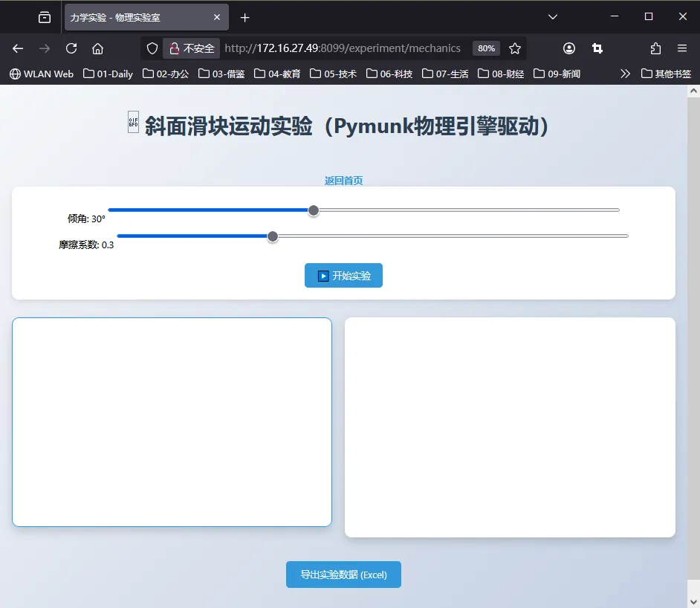
Task: Expand the list all tabs chevron
Action: (553, 17)
